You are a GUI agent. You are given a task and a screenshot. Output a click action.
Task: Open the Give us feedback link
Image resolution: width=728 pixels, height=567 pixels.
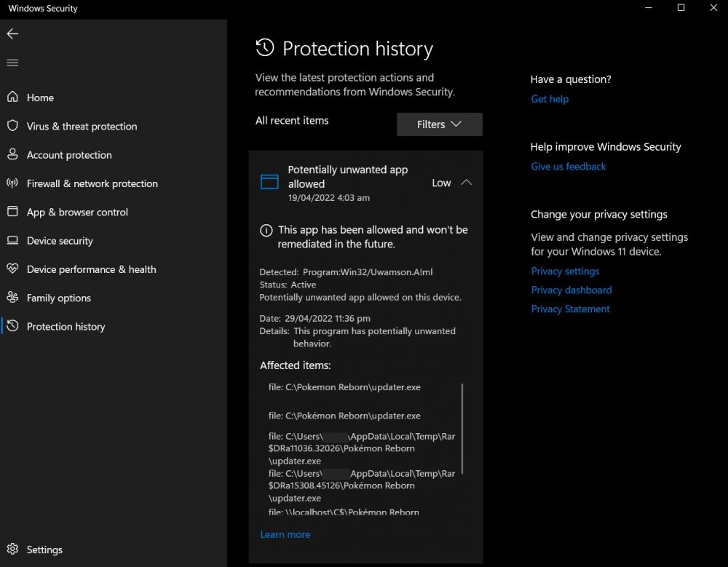point(569,167)
